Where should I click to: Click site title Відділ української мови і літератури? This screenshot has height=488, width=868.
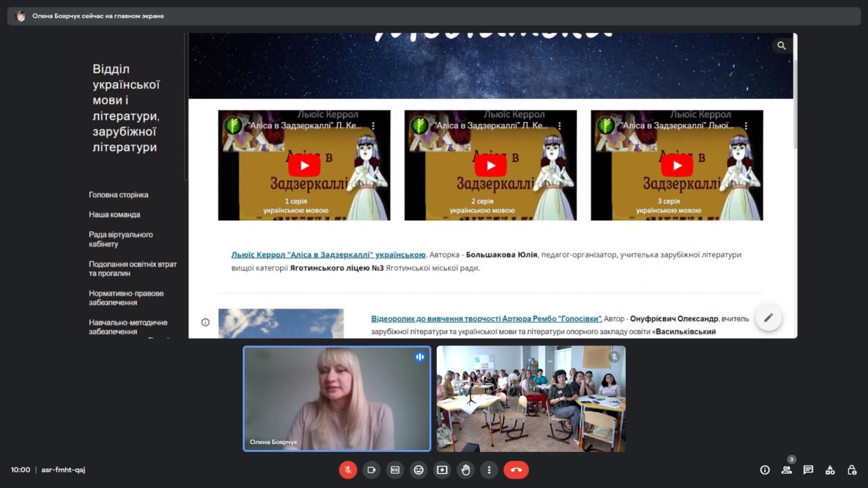(126, 108)
